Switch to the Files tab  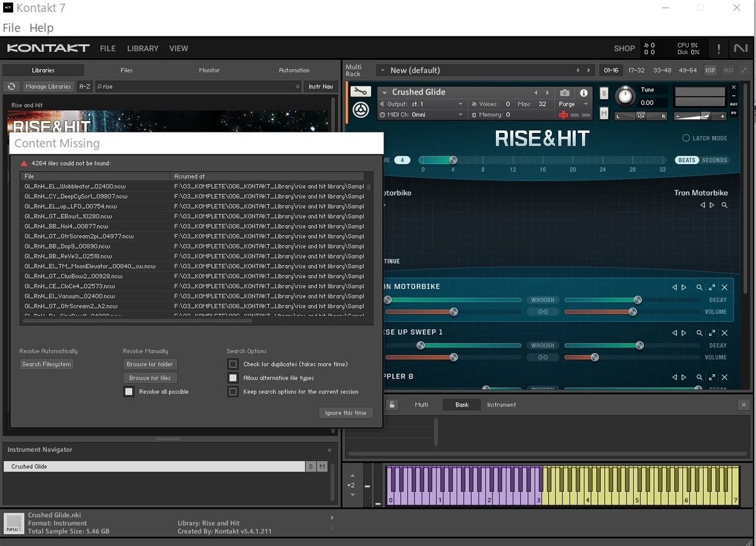point(126,71)
